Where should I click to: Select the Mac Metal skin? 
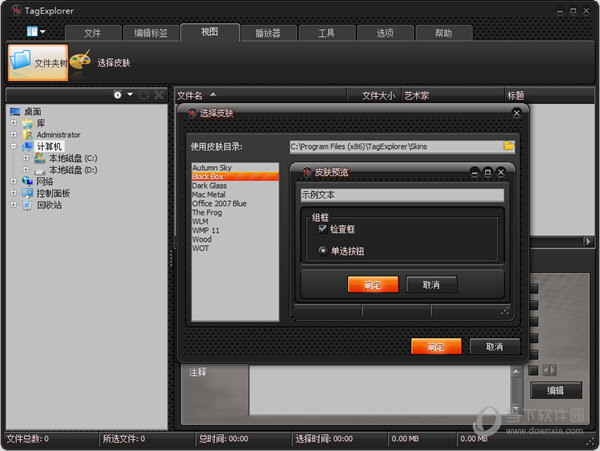point(235,194)
